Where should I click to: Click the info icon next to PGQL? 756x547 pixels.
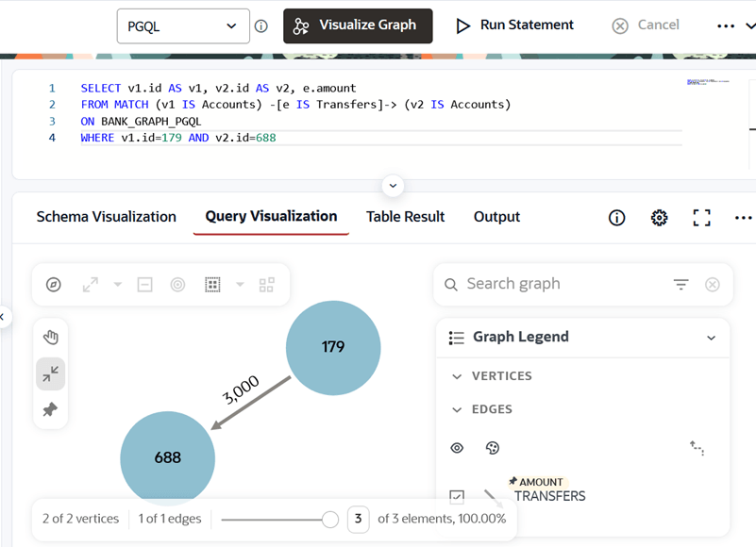(x=260, y=26)
